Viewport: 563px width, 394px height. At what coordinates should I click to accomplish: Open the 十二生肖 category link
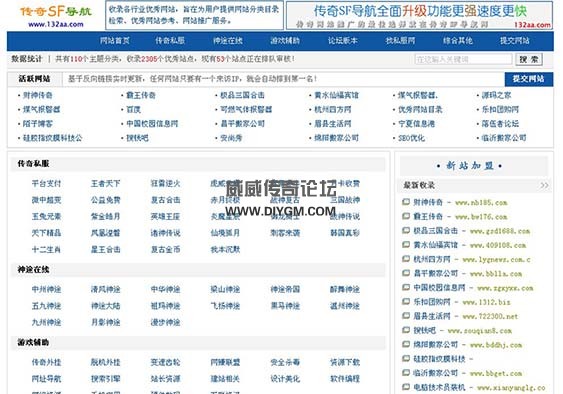46,250
